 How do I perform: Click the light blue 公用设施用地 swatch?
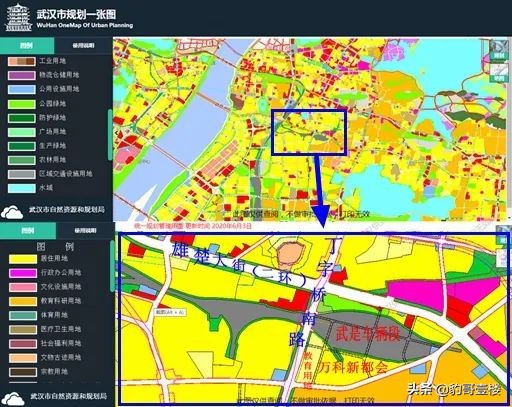click(x=22, y=89)
